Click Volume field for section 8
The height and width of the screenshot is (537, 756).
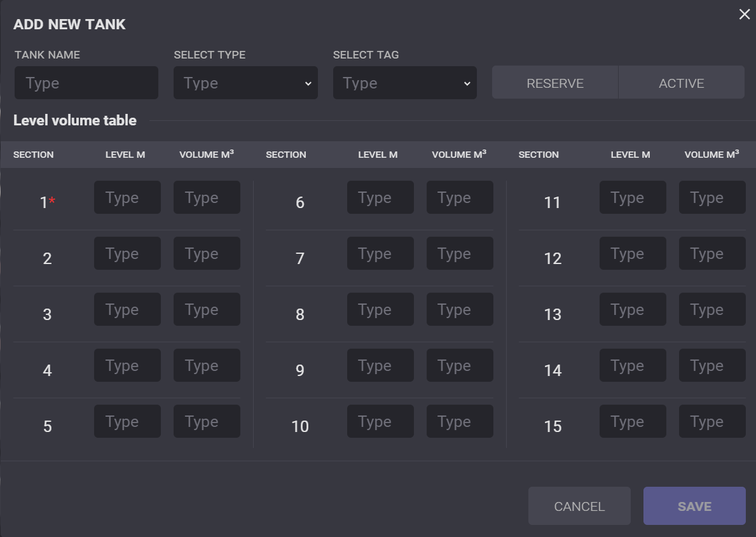[x=460, y=309]
